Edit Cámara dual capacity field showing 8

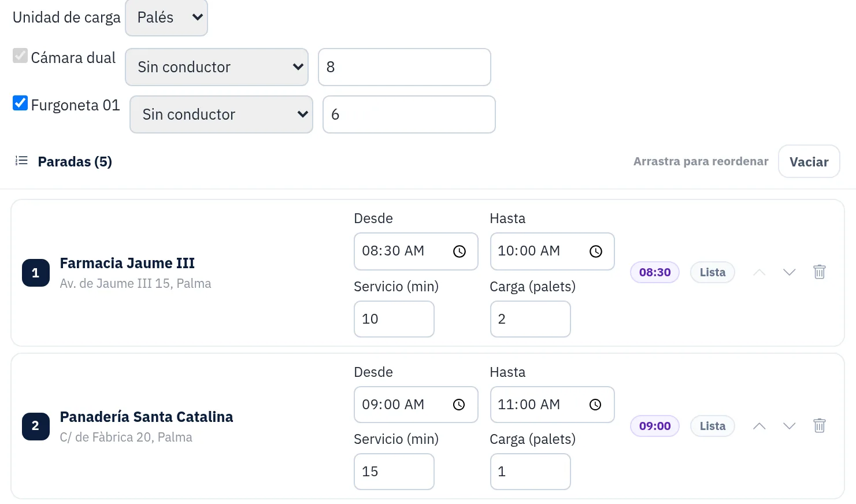tap(405, 67)
